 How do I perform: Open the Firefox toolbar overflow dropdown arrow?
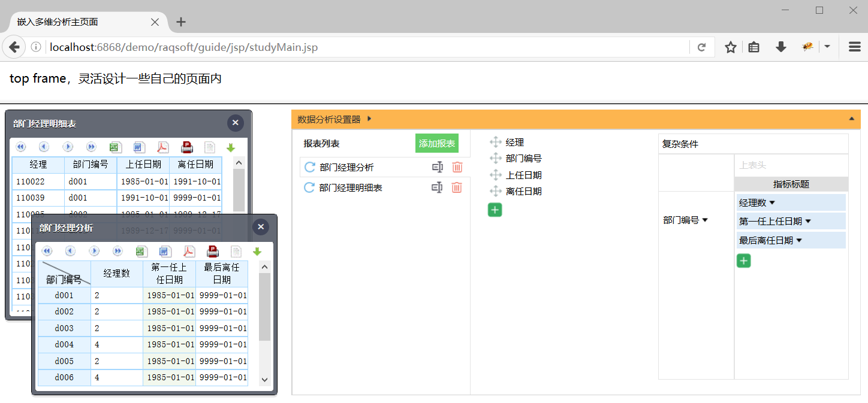click(827, 47)
